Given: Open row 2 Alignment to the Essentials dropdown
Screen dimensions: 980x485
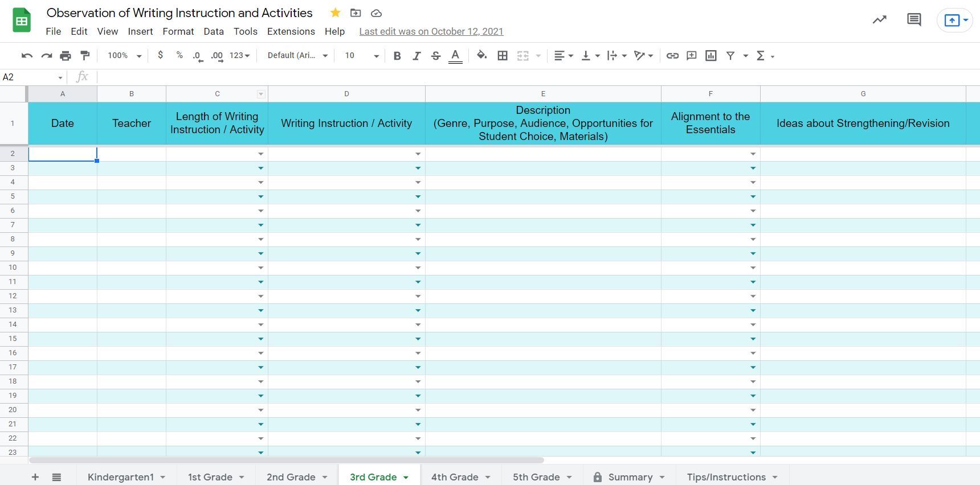Looking at the screenshot, I should tap(753, 154).
